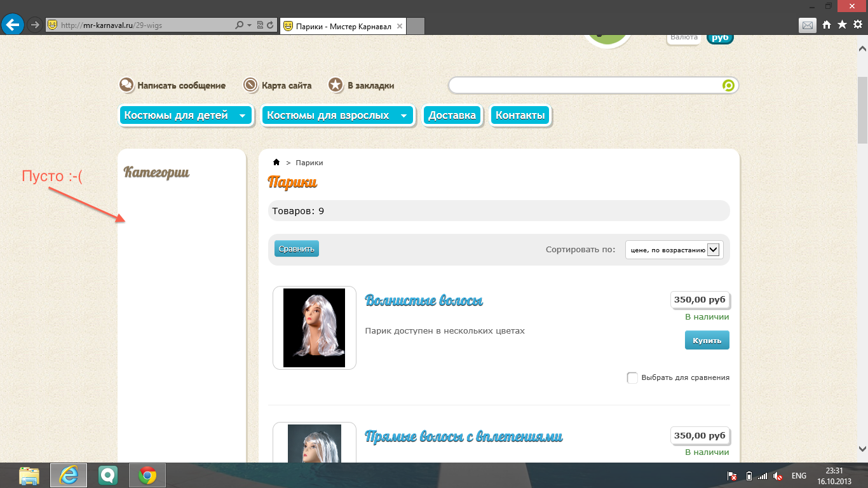Click the Парики breadcrumb text

coord(309,163)
